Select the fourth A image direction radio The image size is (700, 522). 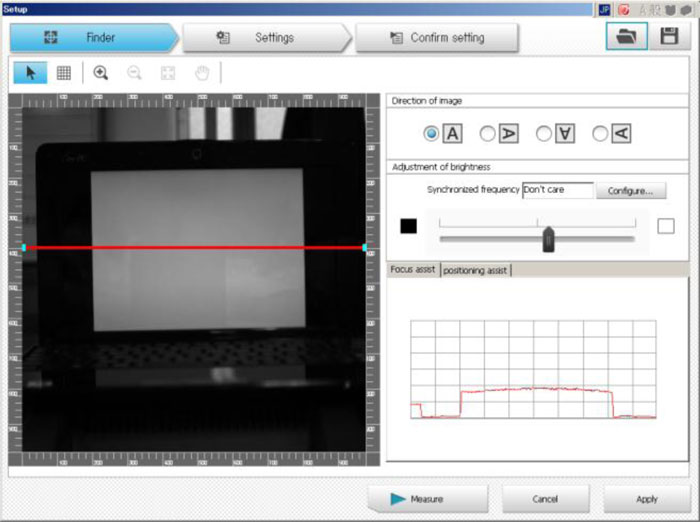600,133
